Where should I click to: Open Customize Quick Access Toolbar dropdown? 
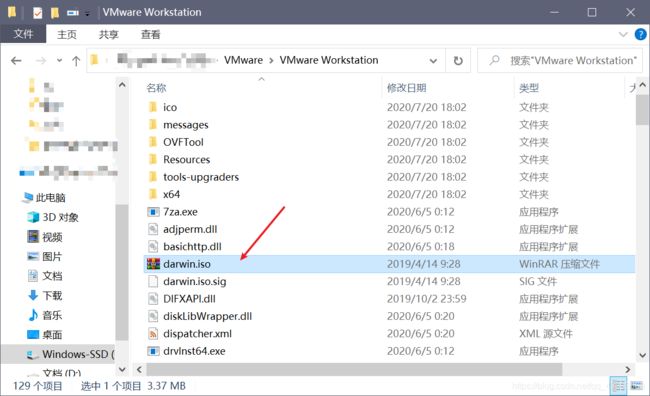pos(87,13)
